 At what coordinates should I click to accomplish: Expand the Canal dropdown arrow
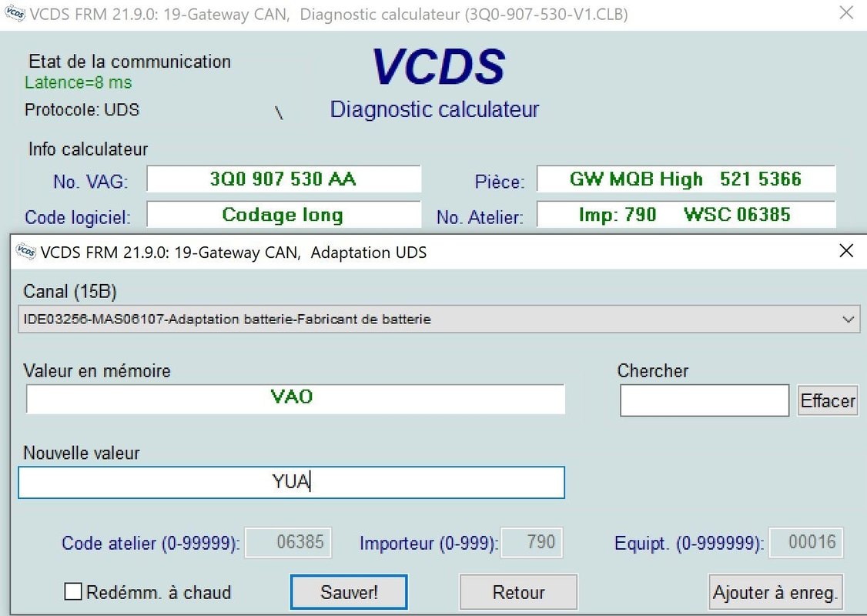(849, 319)
